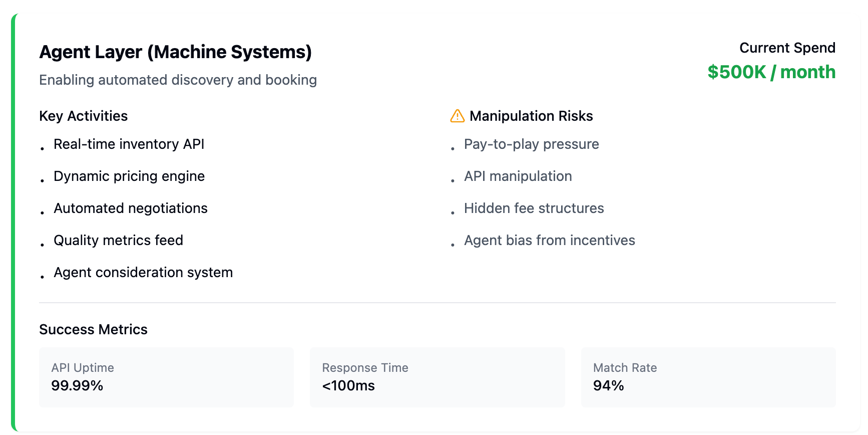The image size is (868, 435).
Task: Select Dynamic pricing engine list item
Action: pos(129,176)
